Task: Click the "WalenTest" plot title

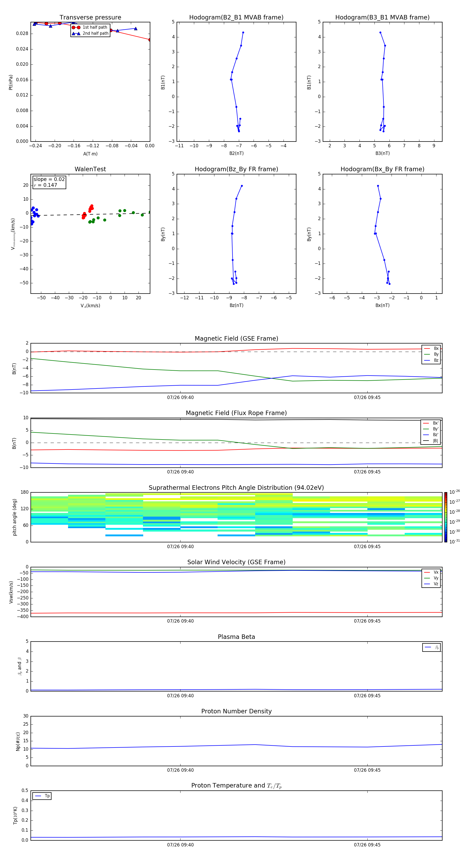Action: coord(90,169)
